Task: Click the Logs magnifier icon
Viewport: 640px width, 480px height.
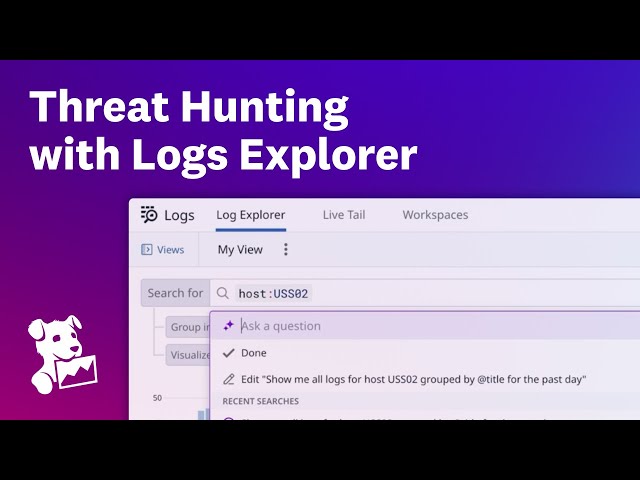Action: pyautogui.click(x=149, y=214)
